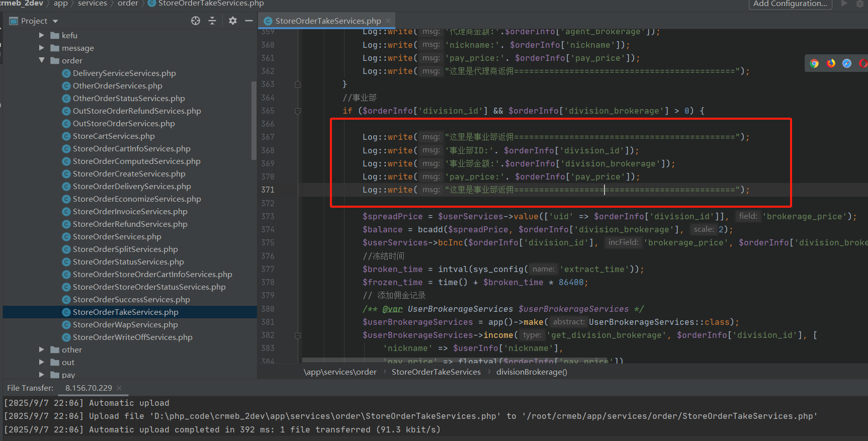The width and height of the screenshot is (868, 441).
Task: Open preview in Chrome browser icon
Action: click(x=814, y=63)
